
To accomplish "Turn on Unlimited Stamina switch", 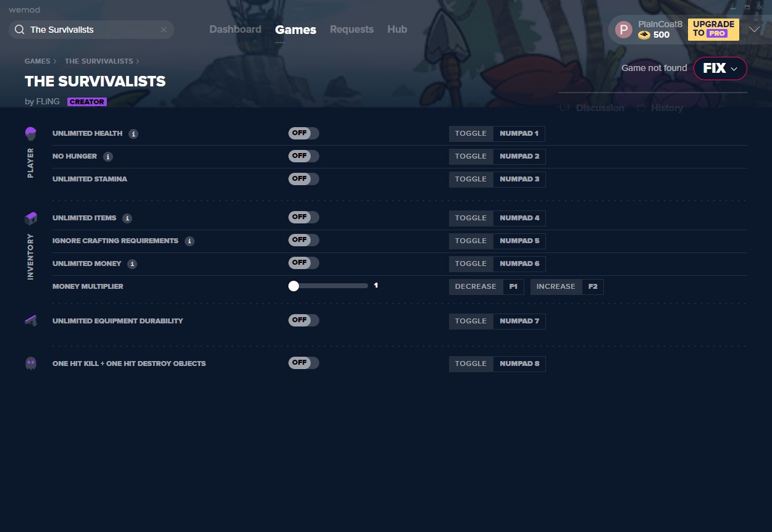I will point(303,179).
